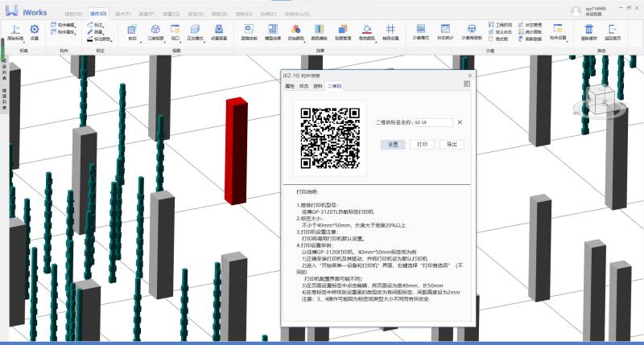Activate the 测量 measure pencil tool
Screen dimensions: 644x345
tap(96, 32)
